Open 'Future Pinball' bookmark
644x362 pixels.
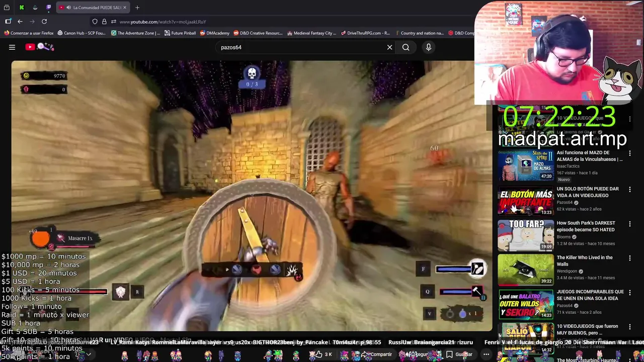(x=180, y=33)
